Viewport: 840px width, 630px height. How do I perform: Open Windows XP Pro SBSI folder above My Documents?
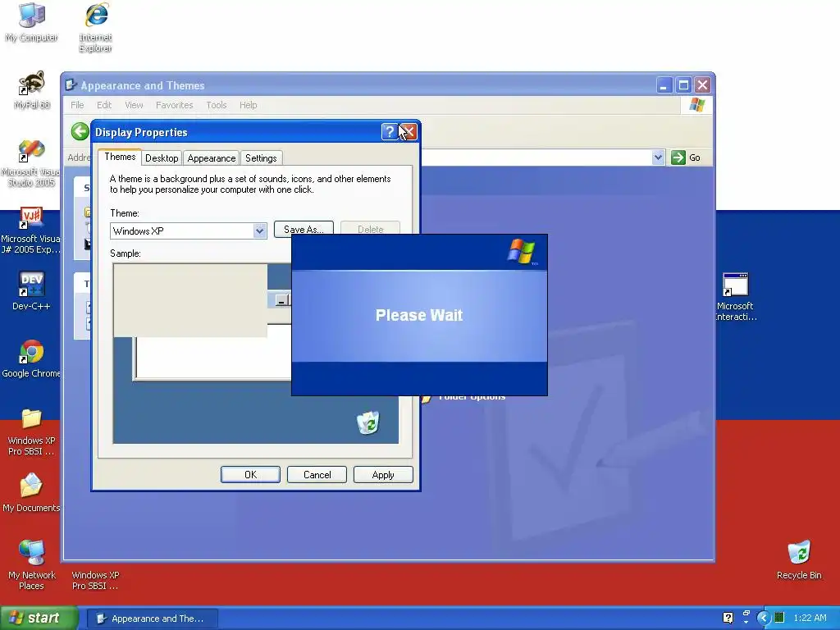[x=31, y=431]
